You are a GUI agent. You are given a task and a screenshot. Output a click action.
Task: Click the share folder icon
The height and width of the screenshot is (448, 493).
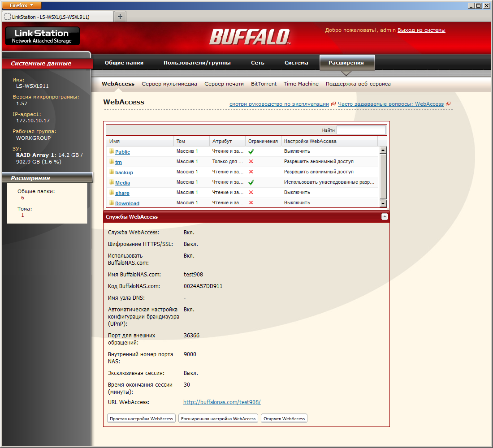pyautogui.click(x=112, y=192)
